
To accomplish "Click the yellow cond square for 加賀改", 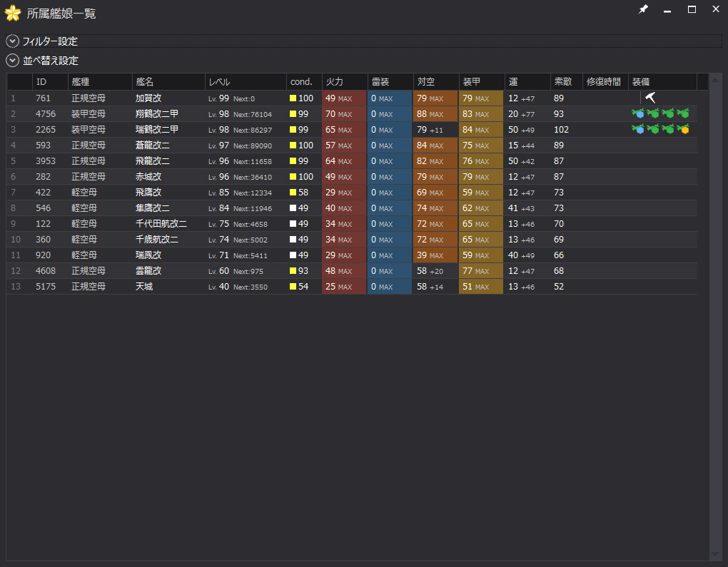I will point(293,98).
